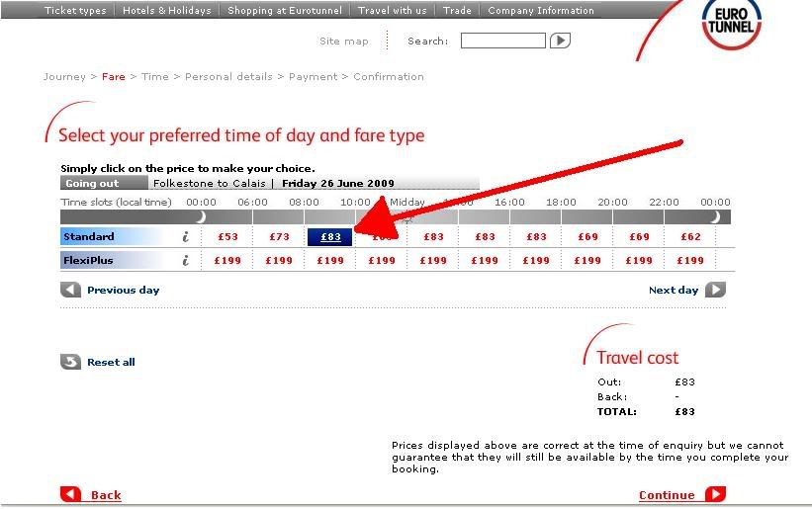Open the Standard fare info icon

pos(185,237)
